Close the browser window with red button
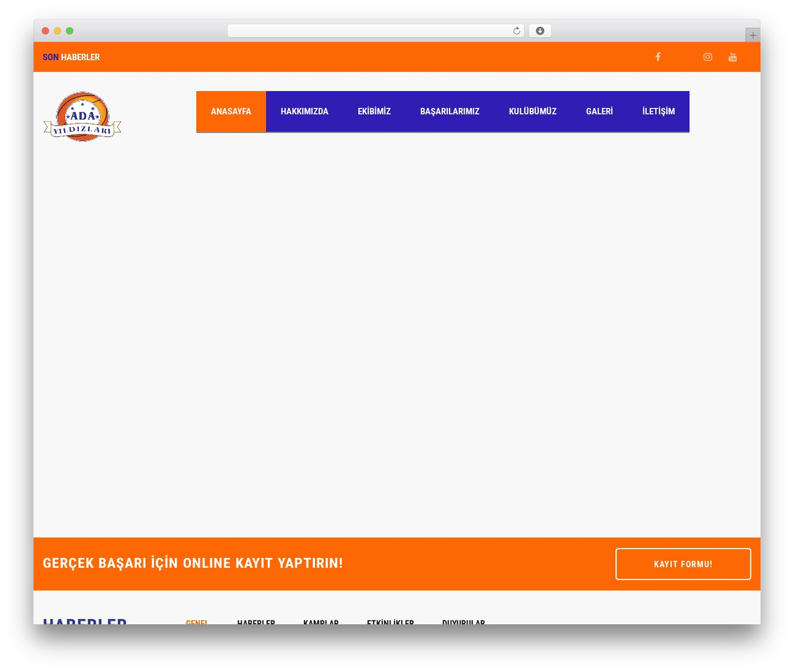 click(45, 31)
